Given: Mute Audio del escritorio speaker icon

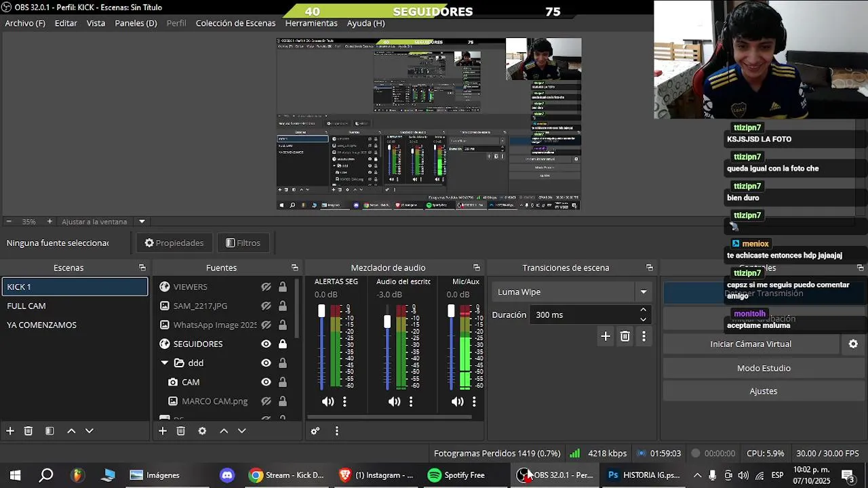Looking at the screenshot, I should coord(395,402).
